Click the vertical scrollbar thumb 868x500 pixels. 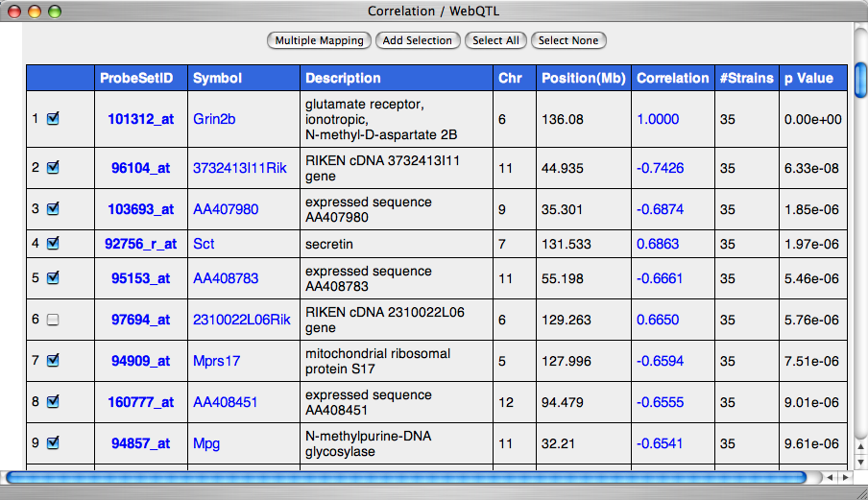pos(860,77)
